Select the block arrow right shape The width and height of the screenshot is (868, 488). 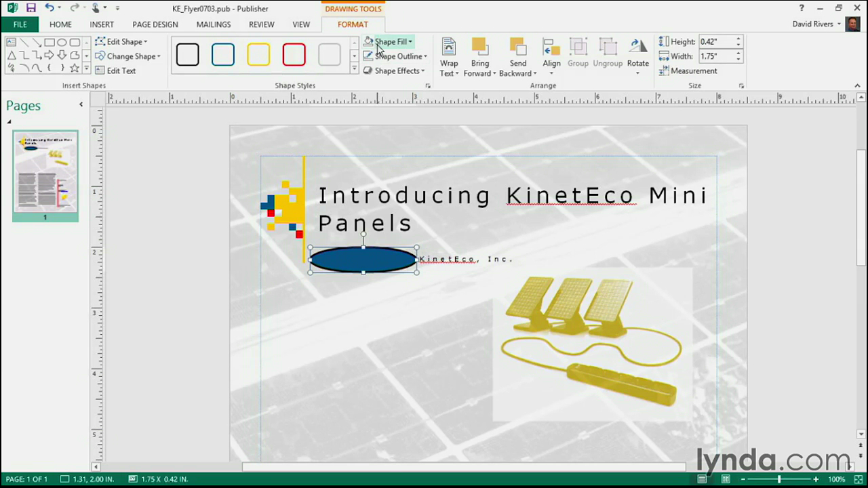coord(49,55)
